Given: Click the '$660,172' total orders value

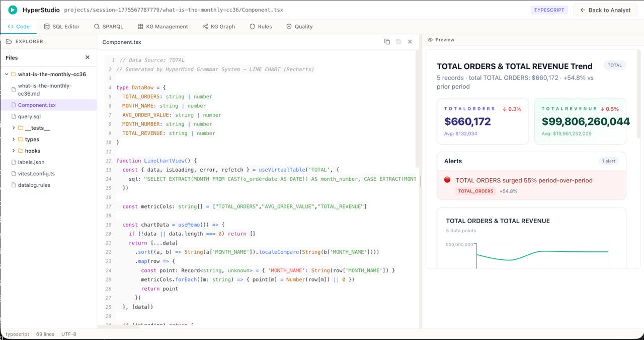Looking at the screenshot, I should point(467,121).
